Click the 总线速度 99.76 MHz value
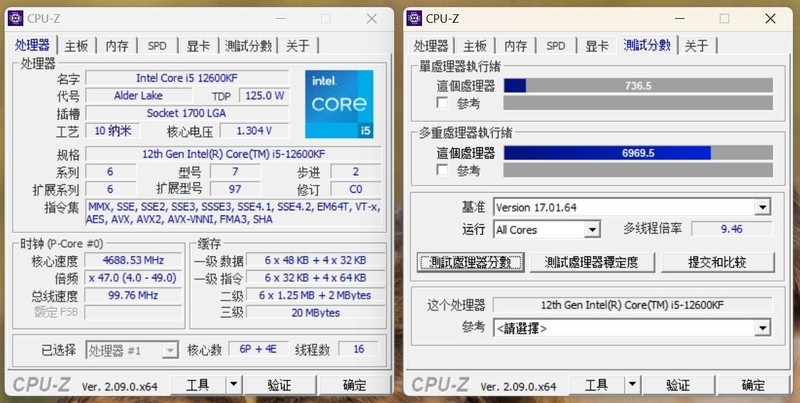This screenshot has width=800, height=403. point(133,295)
